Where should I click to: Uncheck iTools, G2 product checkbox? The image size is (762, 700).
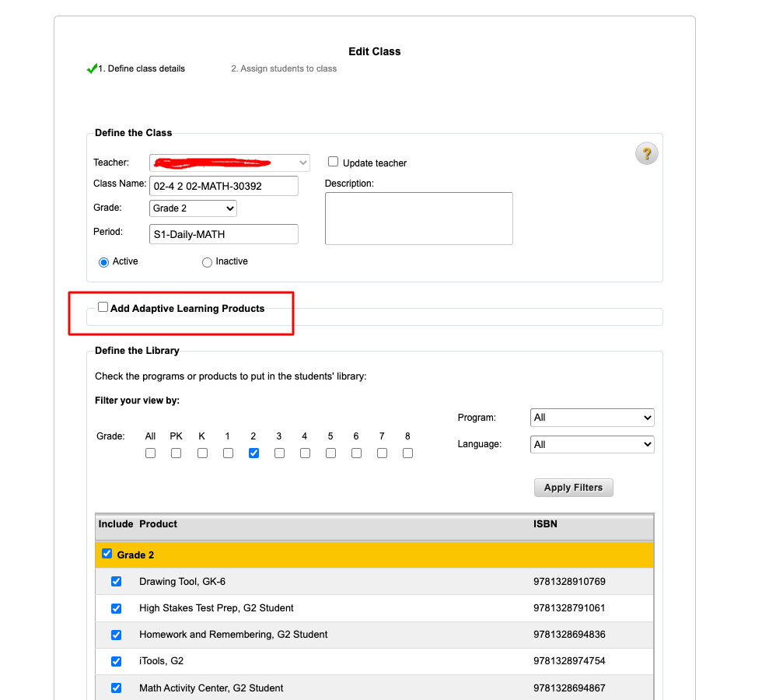tap(116, 661)
